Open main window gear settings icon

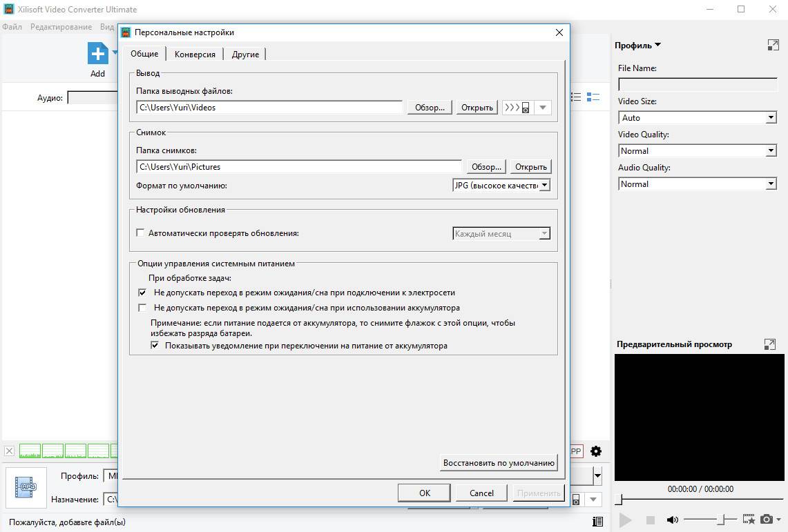pos(596,451)
